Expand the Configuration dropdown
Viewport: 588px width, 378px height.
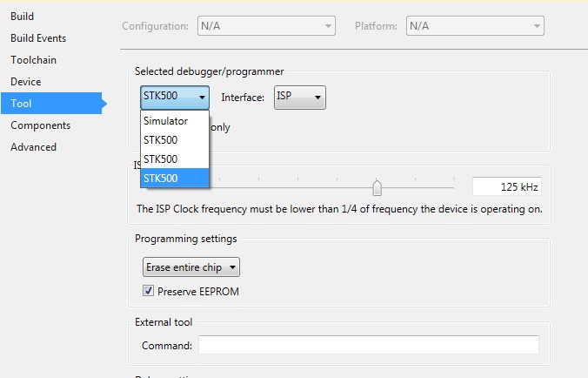(265, 26)
